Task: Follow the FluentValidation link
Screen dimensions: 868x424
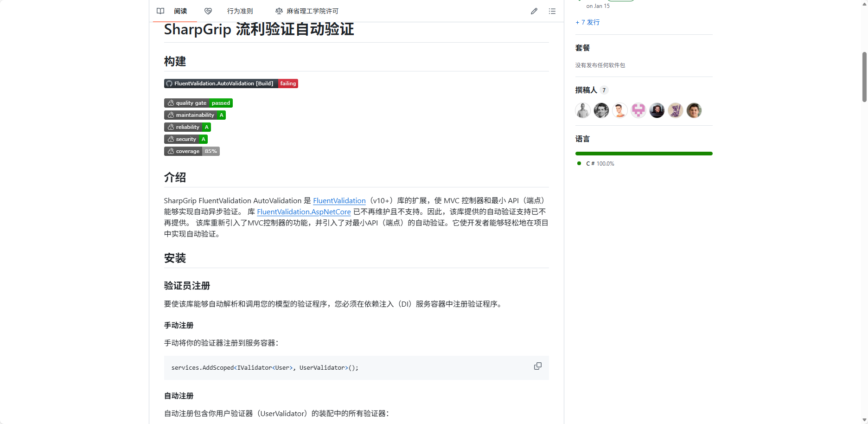Action: [x=339, y=200]
